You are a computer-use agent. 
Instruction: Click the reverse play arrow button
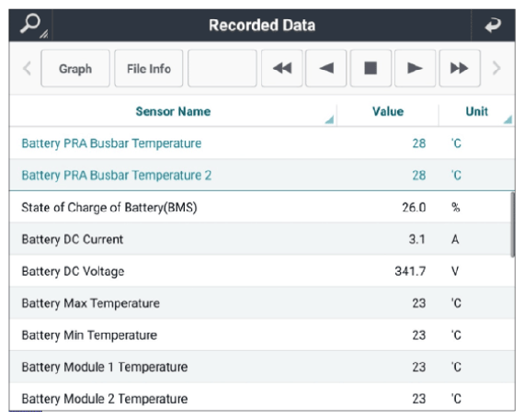point(326,68)
